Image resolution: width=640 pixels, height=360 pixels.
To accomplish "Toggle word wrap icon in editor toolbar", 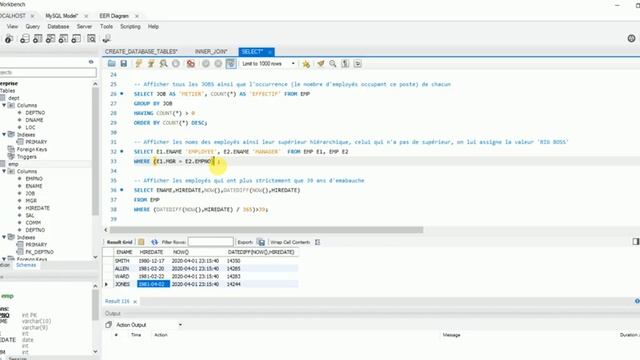I will 358,64.
